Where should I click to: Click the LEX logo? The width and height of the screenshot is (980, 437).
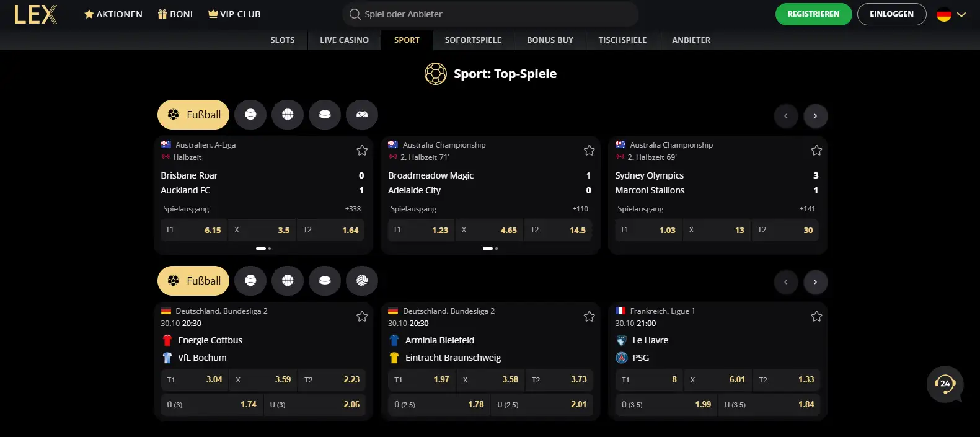(x=36, y=14)
